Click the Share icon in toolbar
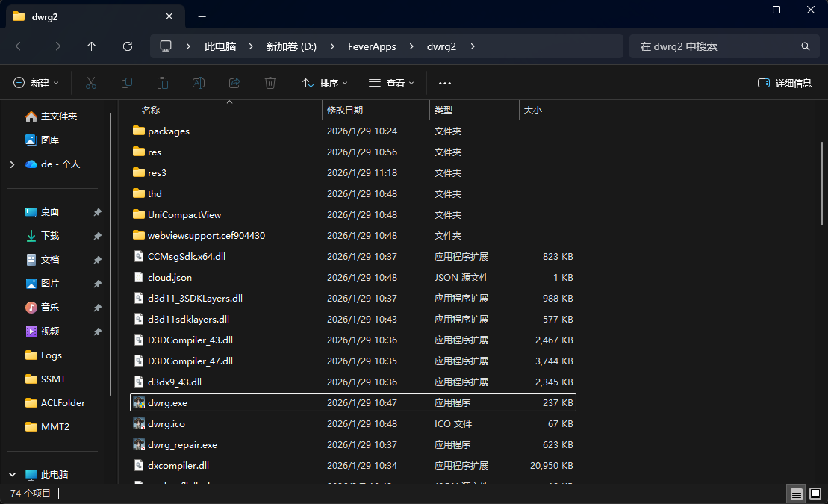 click(234, 83)
